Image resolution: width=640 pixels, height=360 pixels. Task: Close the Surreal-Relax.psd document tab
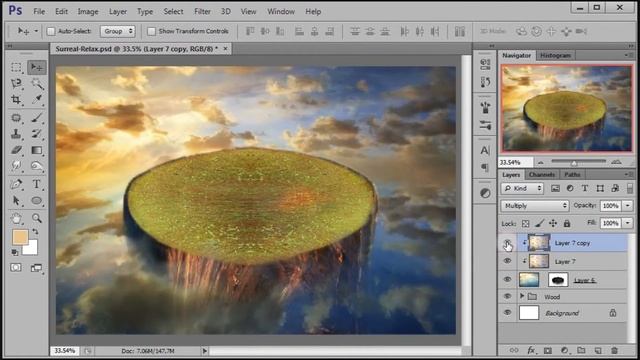[x=225, y=49]
